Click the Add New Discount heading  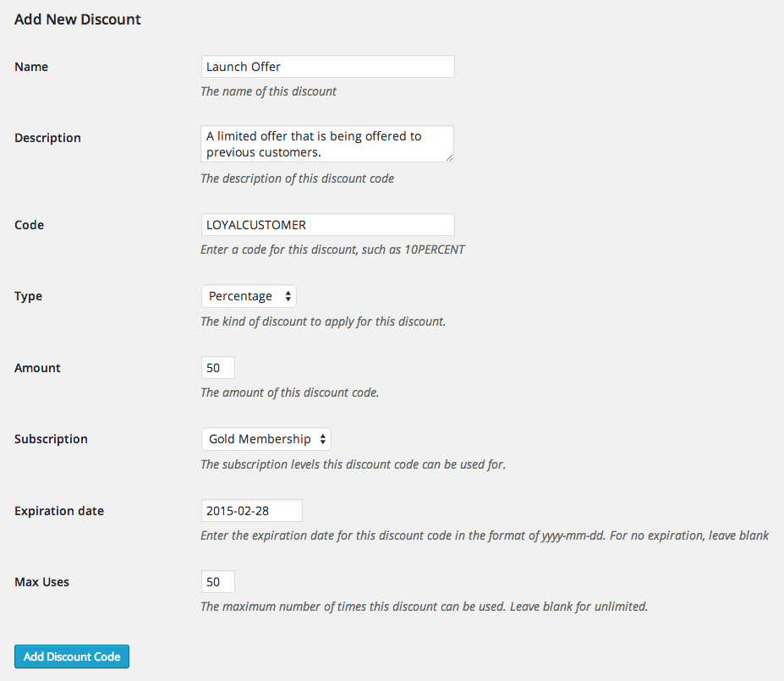tap(78, 19)
